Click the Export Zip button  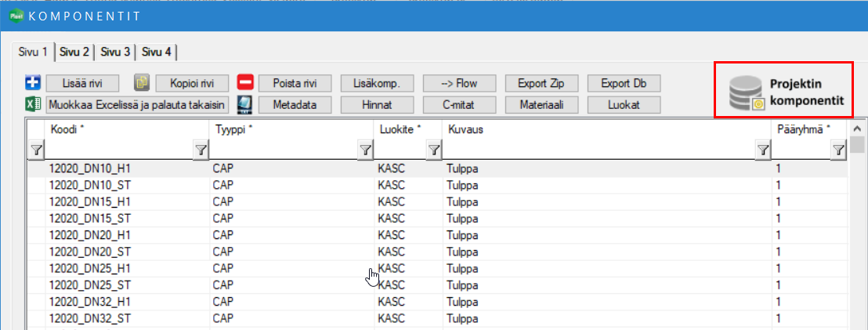click(541, 83)
